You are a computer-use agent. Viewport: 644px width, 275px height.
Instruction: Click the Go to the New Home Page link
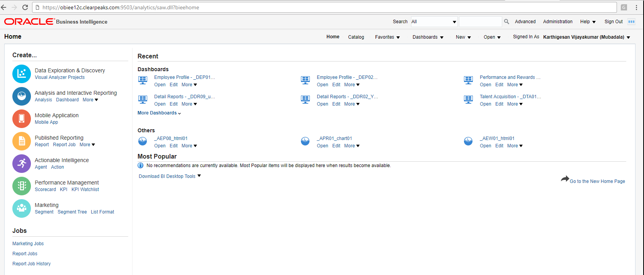click(x=597, y=181)
